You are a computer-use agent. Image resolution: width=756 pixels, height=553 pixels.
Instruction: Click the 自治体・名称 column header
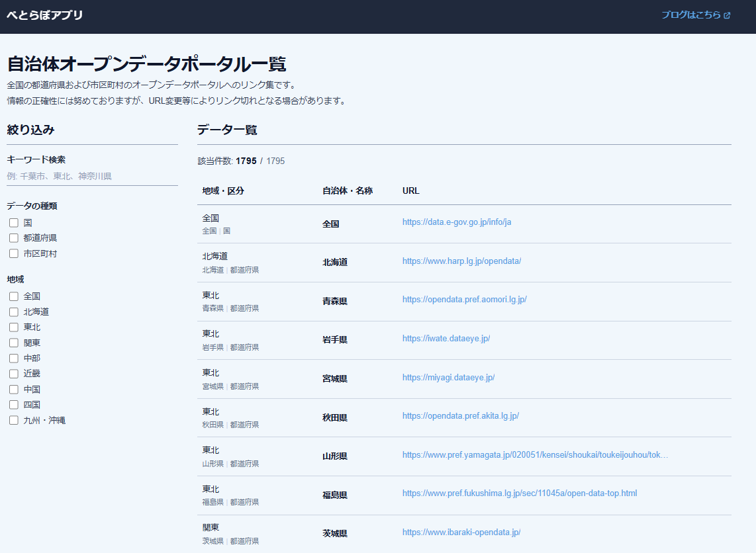[x=348, y=191]
